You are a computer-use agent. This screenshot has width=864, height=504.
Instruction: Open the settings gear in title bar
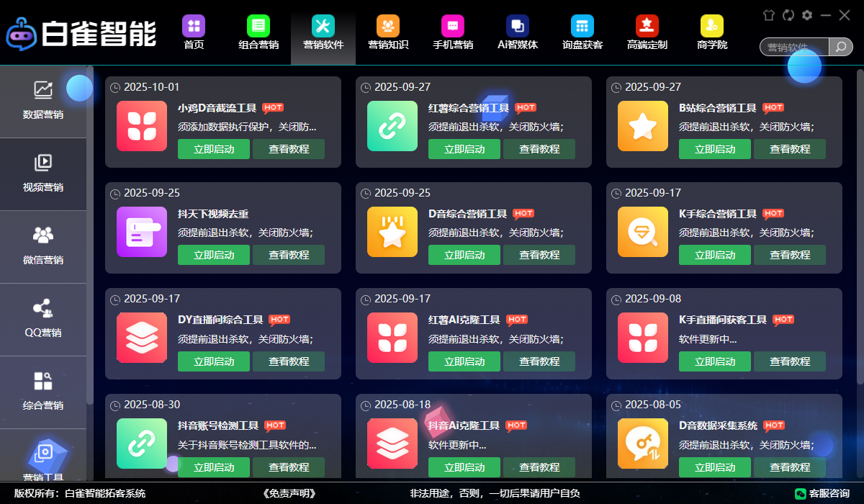click(807, 15)
